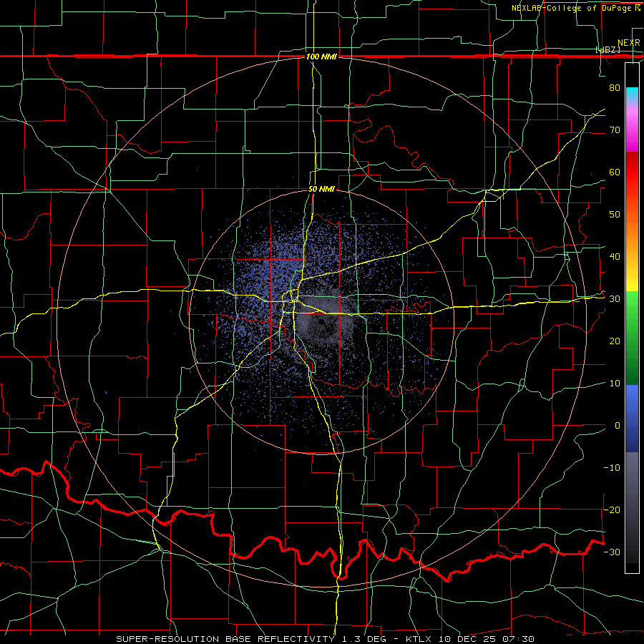Click the 80 value on dBZ scale
The width and height of the screenshot is (644, 644).
pyautogui.click(x=615, y=87)
